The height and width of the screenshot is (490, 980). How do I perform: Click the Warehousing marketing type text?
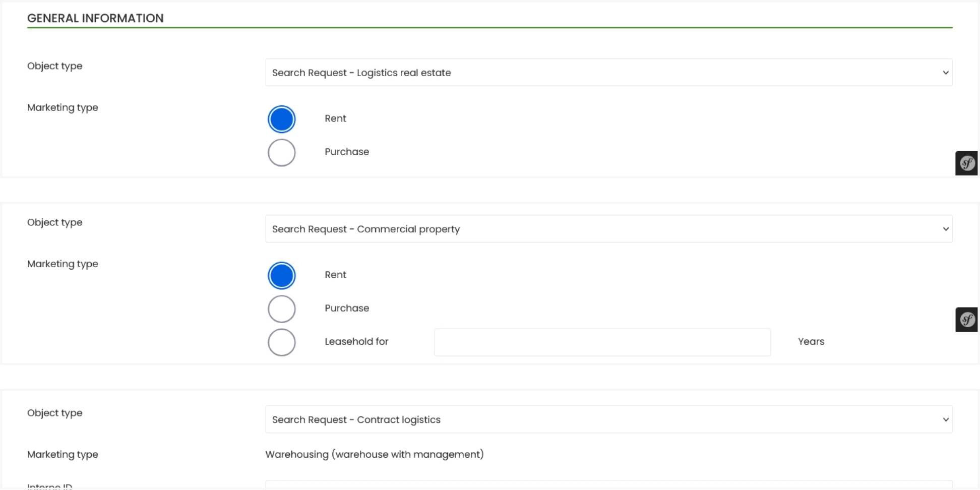(374, 454)
